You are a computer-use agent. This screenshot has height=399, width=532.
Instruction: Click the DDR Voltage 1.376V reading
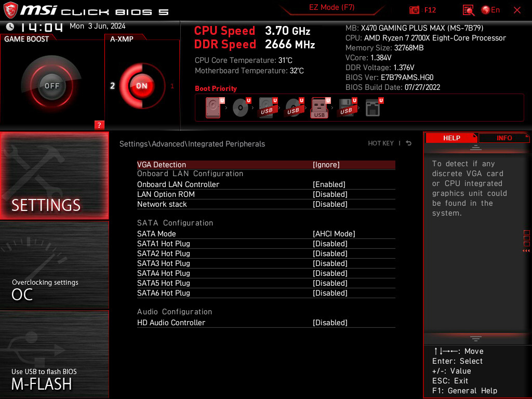pos(380,68)
